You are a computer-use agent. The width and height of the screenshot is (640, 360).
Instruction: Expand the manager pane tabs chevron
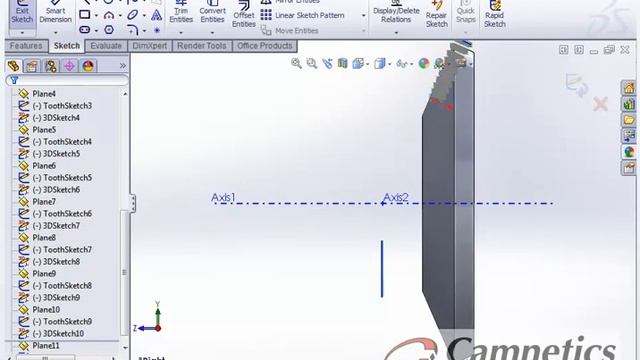click(122, 66)
